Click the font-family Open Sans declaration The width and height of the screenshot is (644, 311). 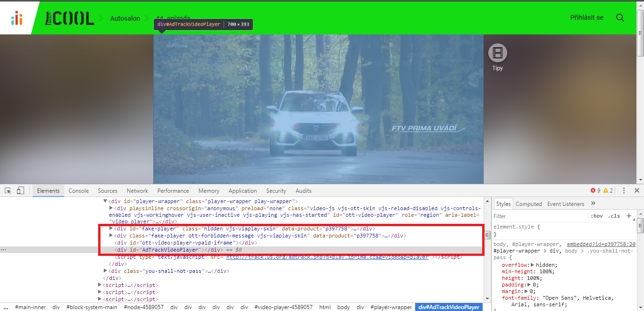[558, 301]
